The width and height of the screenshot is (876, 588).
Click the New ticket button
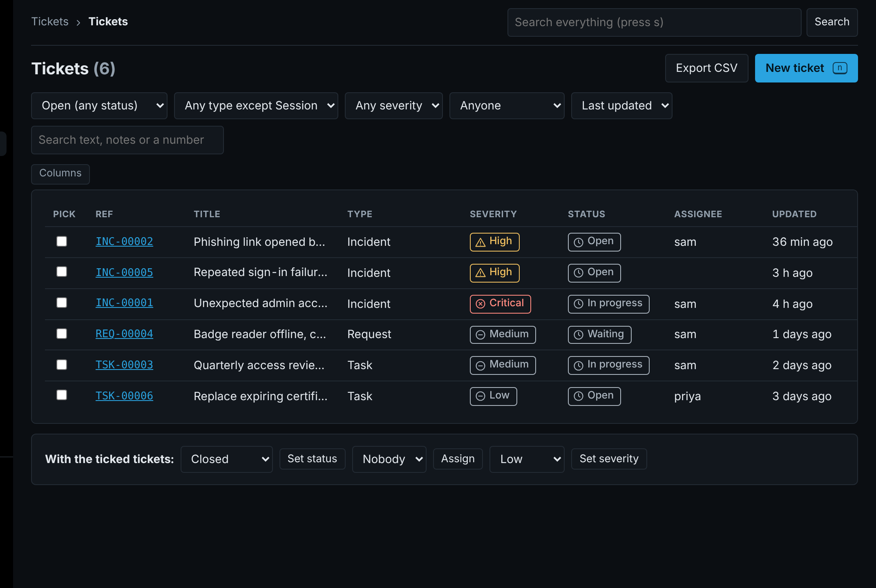coord(806,68)
